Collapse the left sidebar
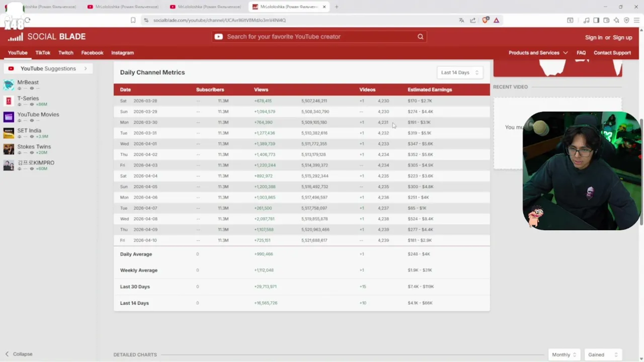Screen dimensions: 644x362 click(x=19, y=354)
